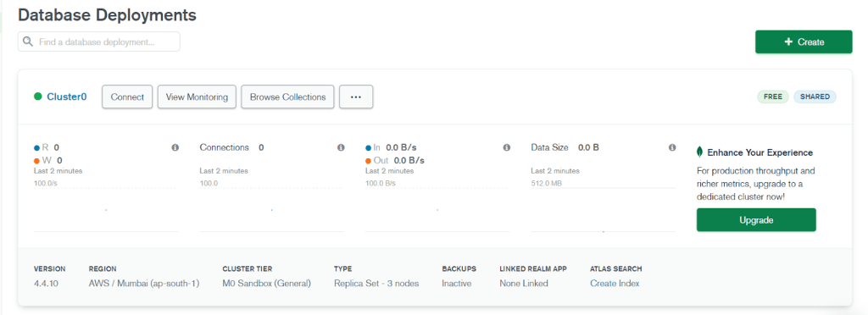Click the orange Out network indicator dot
This screenshot has height=315, width=868.
point(368,161)
